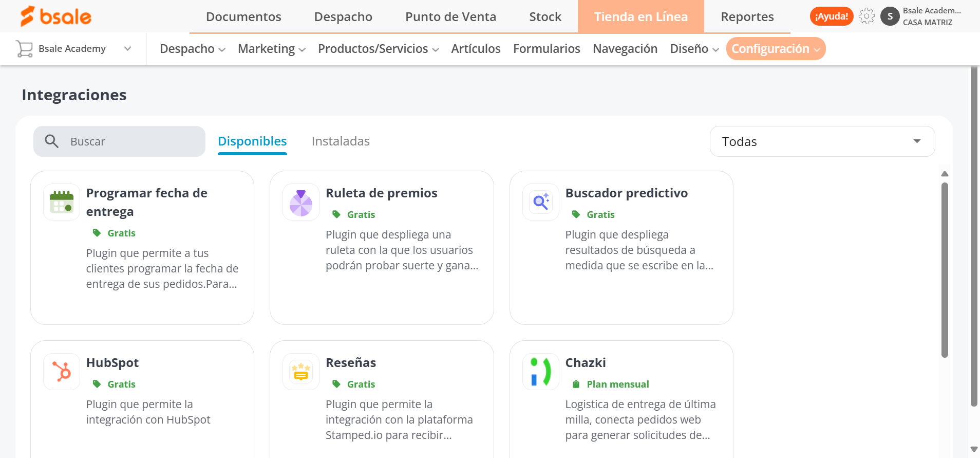Open the Reseñas card title
Viewport: 980px width, 458px height.
click(351, 362)
